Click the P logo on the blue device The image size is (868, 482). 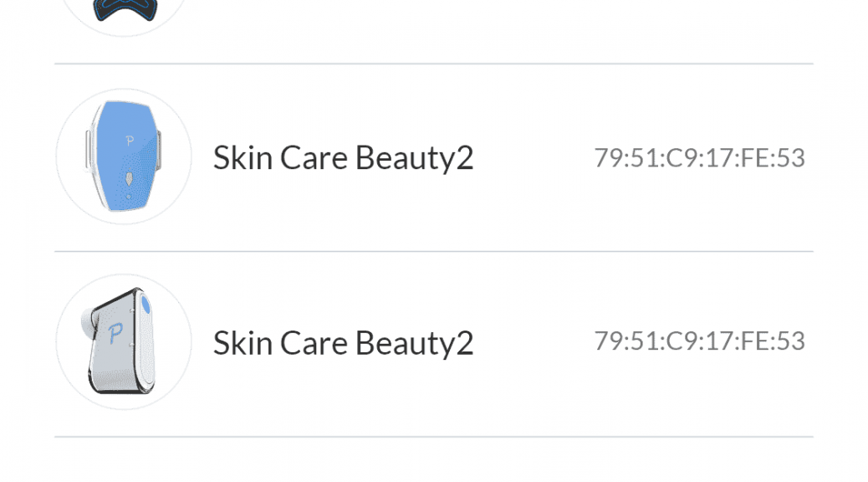point(130,141)
